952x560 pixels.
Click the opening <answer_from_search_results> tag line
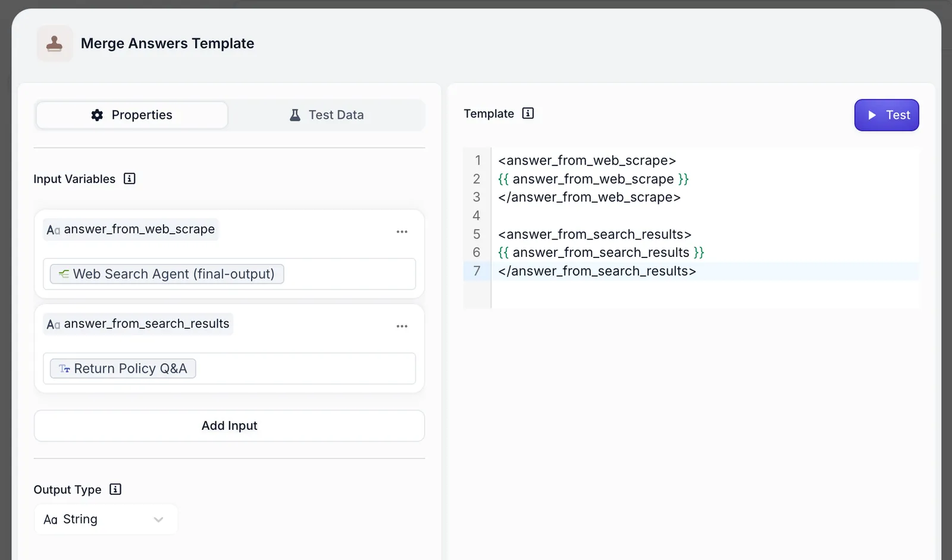(x=594, y=234)
